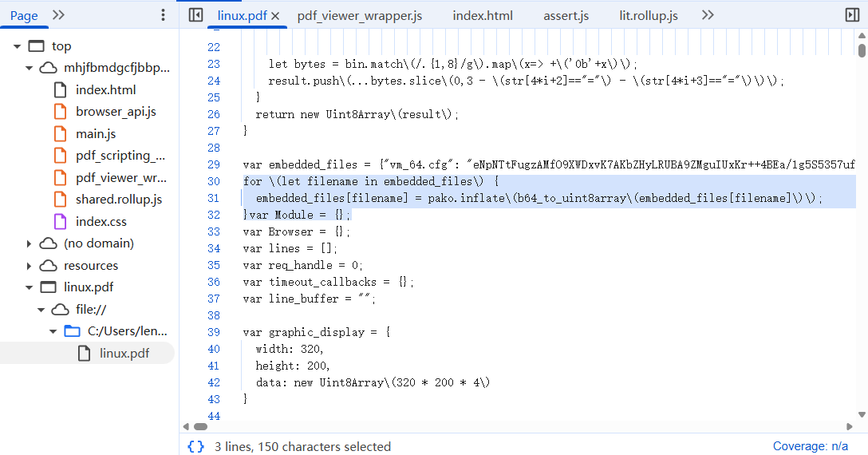Click line number 29 in the gutter
The image size is (868, 455).
(214, 164)
